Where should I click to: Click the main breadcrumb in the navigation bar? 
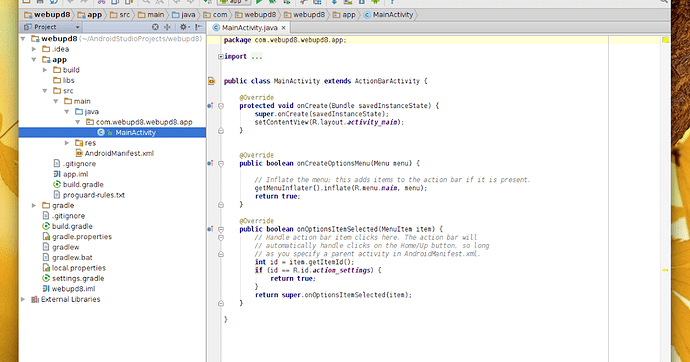point(151,15)
